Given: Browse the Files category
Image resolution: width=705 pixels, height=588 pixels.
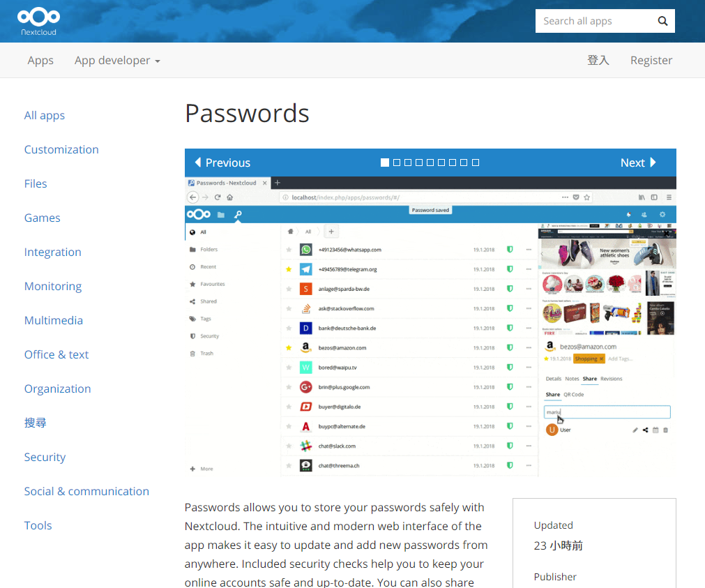Looking at the screenshot, I should pos(36,183).
